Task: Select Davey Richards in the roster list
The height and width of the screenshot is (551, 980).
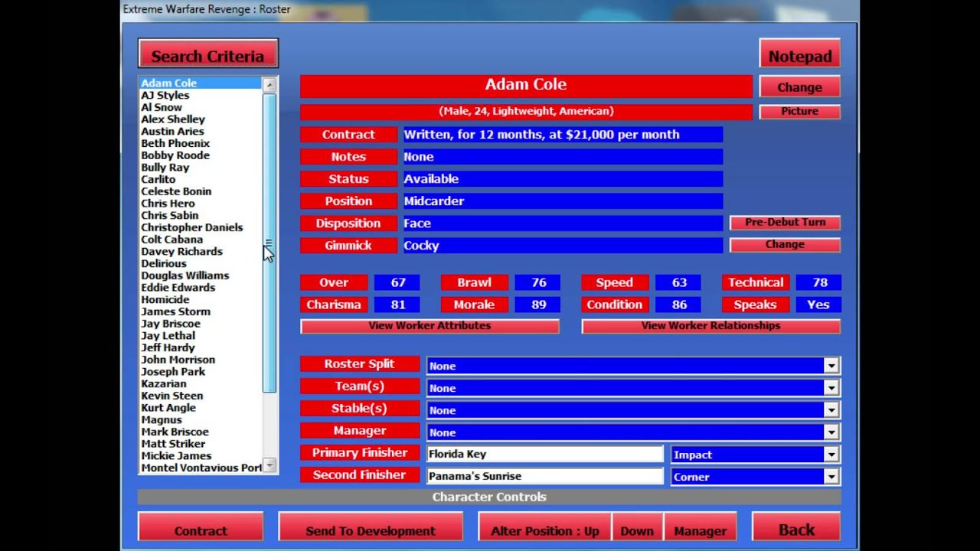Action: (181, 252)
